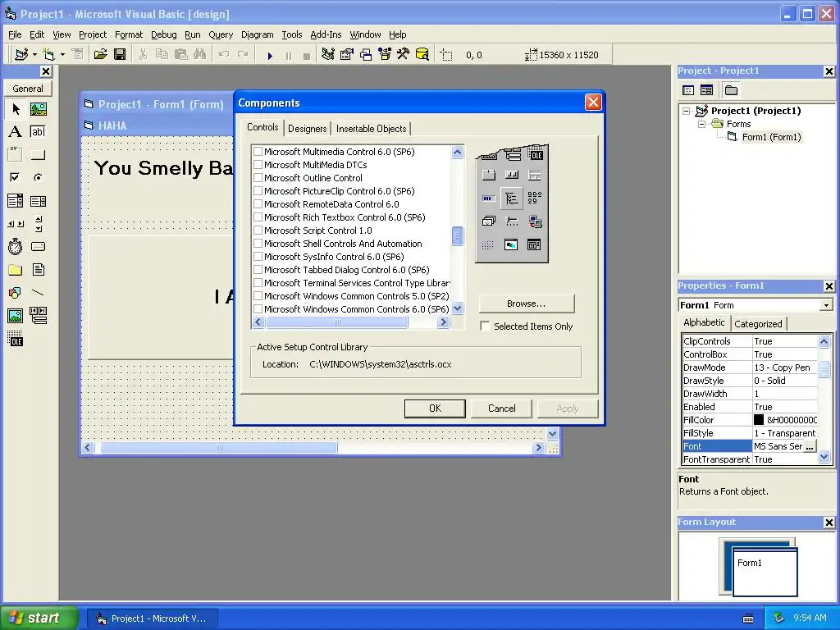Image resolution: width=840 pixels, height=630 pixels.
Task: Click the Find binoculars toolbar icon
Action: tap(199, 55)
